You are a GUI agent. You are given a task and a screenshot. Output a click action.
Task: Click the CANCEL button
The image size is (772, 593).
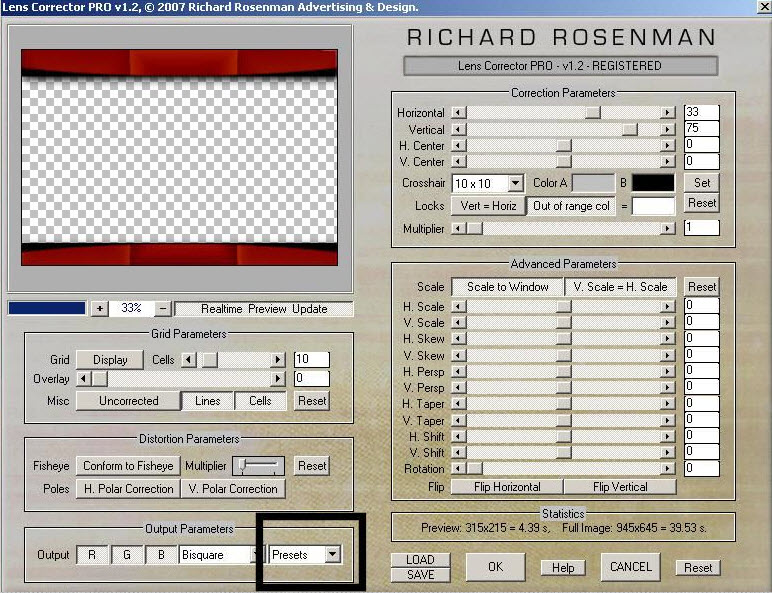pos(631,567)
